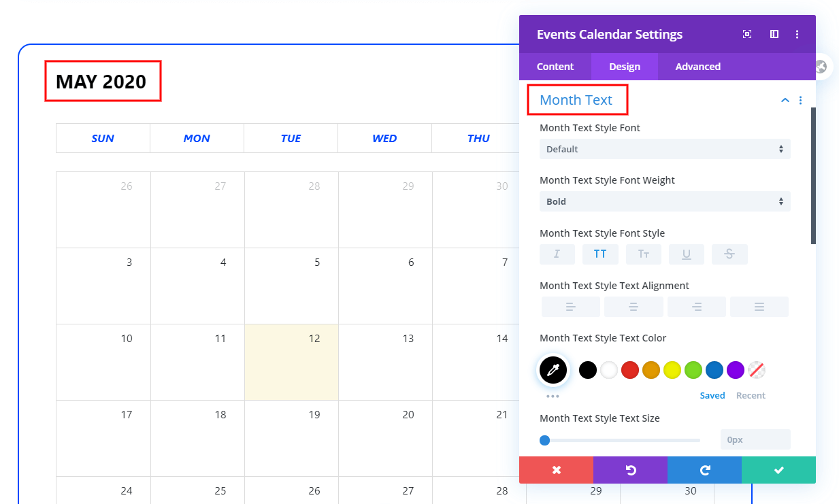Click the color picker eyedropper icon
Image resolution: width=839 pixels, height=504 pixels.
click(553, 370)
